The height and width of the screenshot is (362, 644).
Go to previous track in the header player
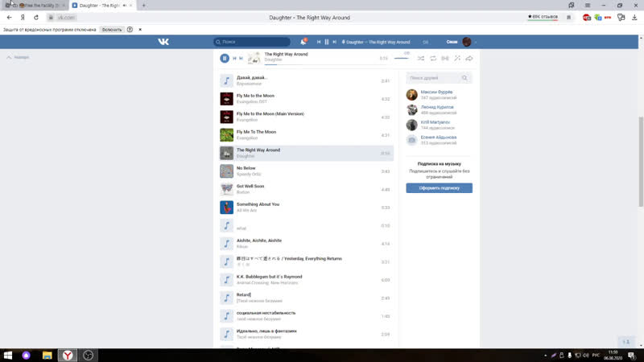click(x=319, y=42)
